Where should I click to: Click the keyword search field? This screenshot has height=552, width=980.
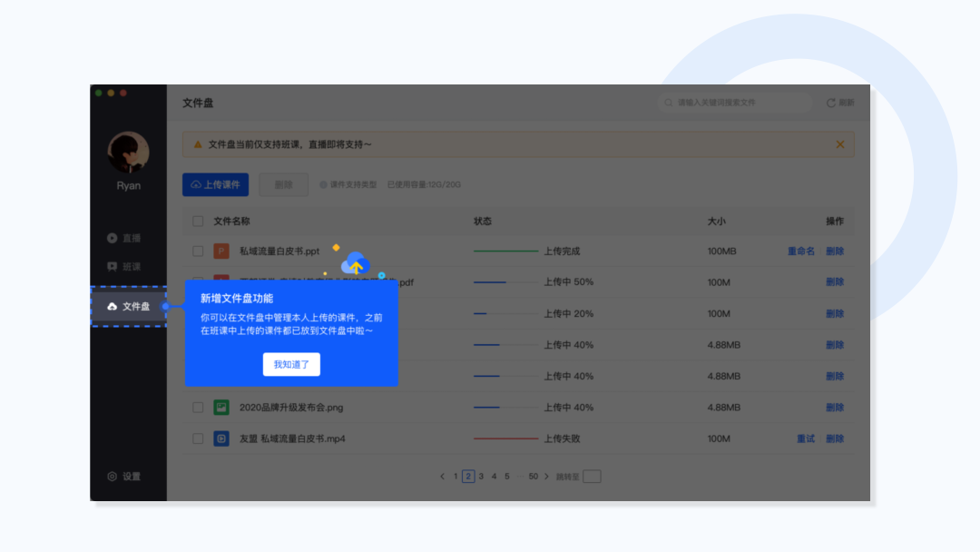pos(734,103)
